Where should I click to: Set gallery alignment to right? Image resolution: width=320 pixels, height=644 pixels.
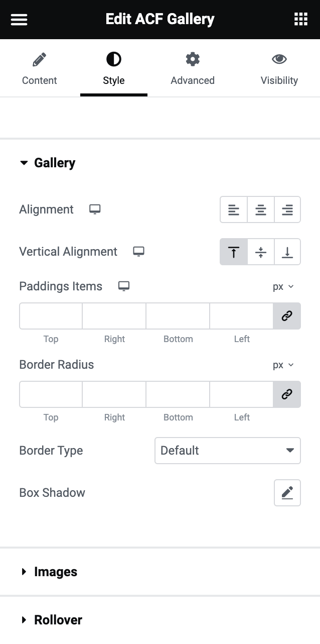[x=287, y=209]
